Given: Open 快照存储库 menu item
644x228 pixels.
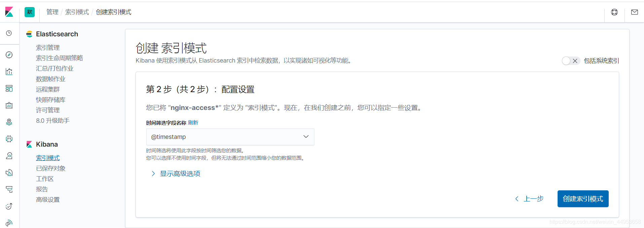Looking at the screenshot, I should click(x=50, y=100).
